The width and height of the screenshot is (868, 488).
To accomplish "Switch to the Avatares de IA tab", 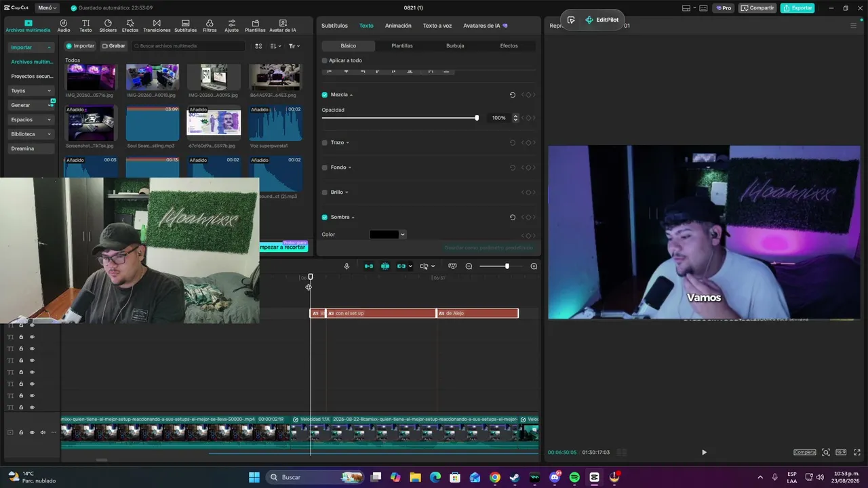I will 486,26.
